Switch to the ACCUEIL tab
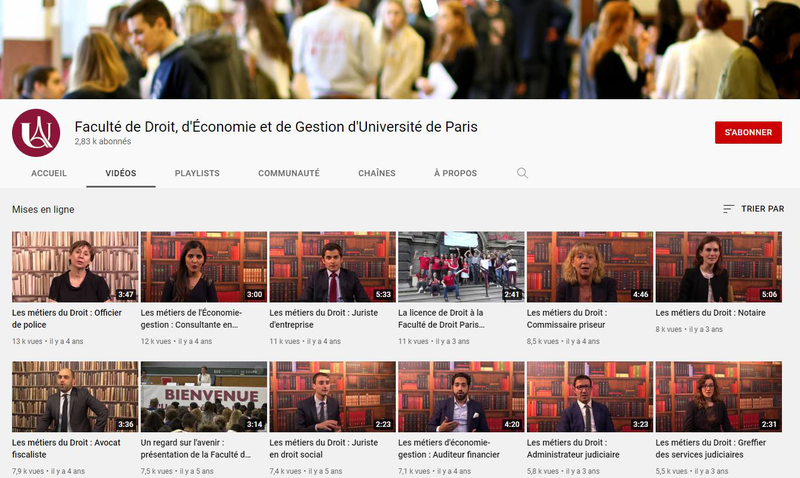This screenshot has width=800, height=478. pyautogui.click(x=49, y=173)
